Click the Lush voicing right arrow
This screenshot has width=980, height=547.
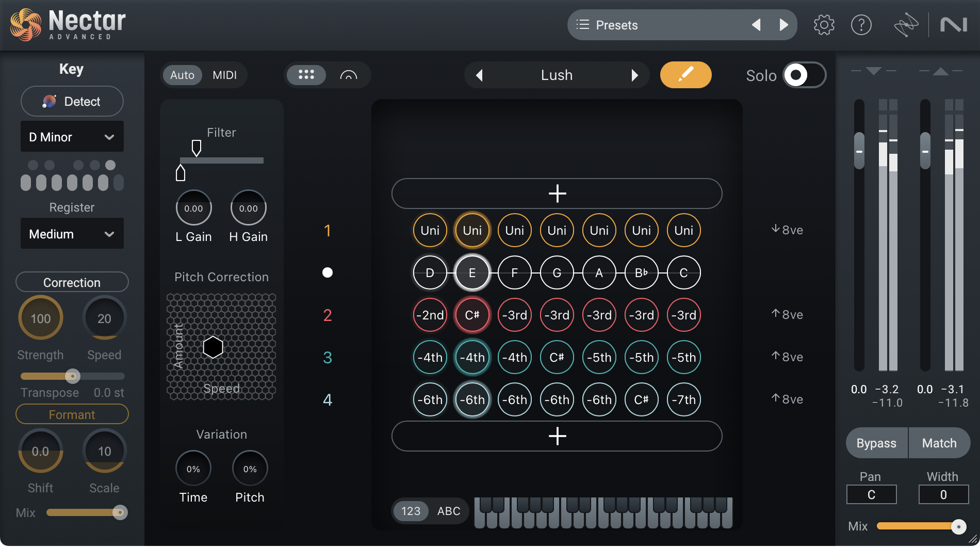pyautogui.click(x=635, y=75)
